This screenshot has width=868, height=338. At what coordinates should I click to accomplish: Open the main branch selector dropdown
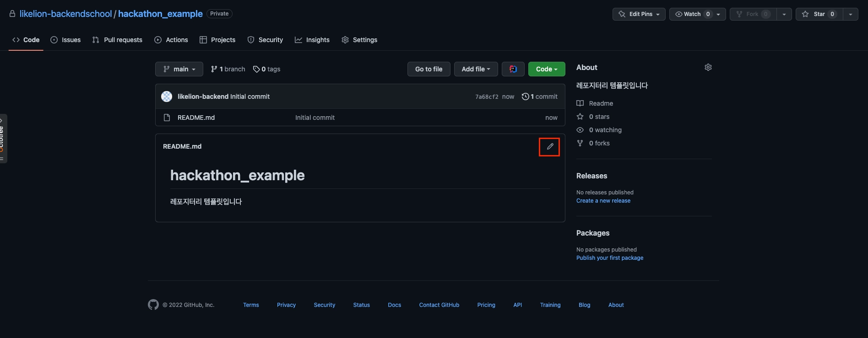click(x=179, y=69)
